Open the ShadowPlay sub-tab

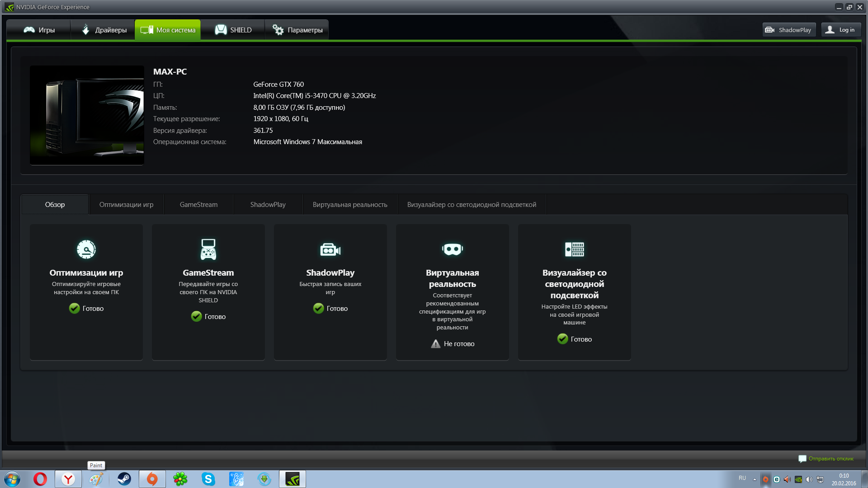(268, 205)
